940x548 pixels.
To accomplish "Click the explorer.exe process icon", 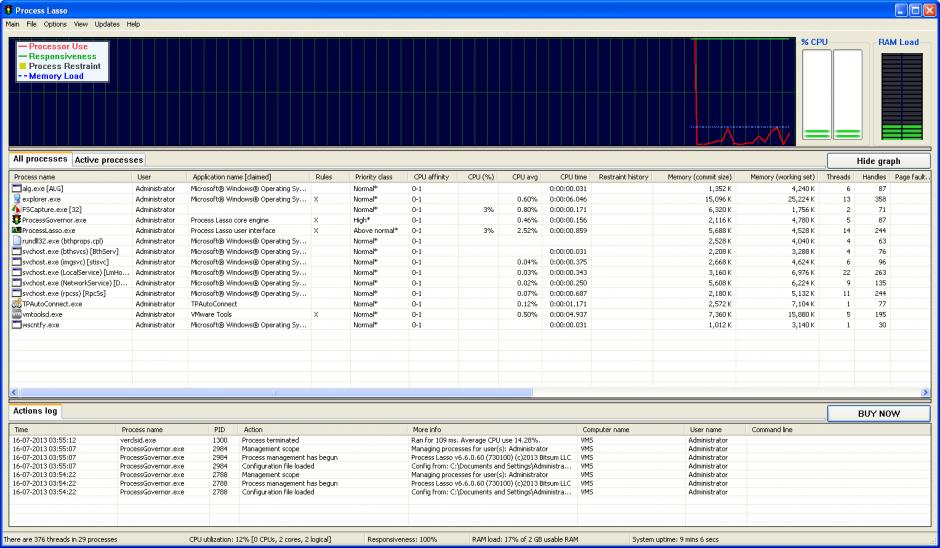I will pyautogui.click(x=17, y=199).
